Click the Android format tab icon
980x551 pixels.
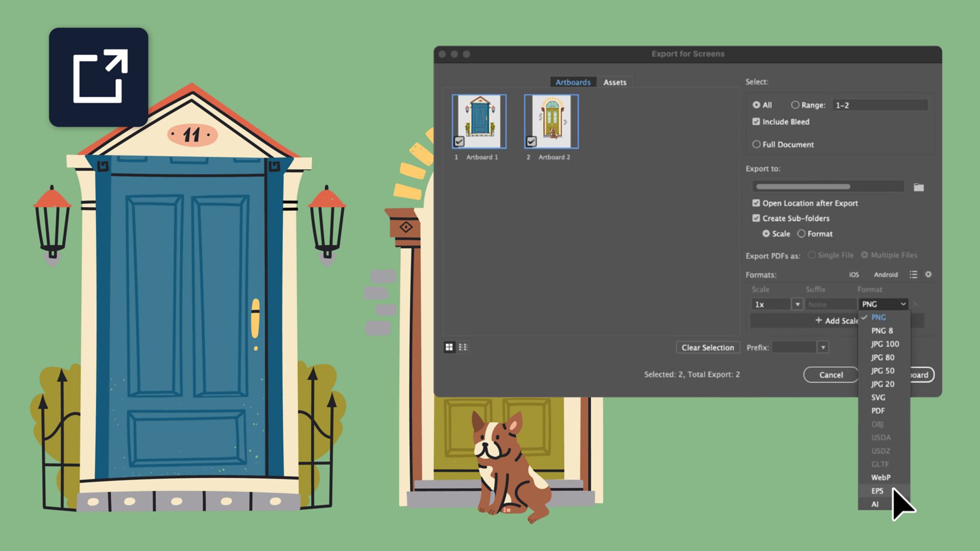885,274
